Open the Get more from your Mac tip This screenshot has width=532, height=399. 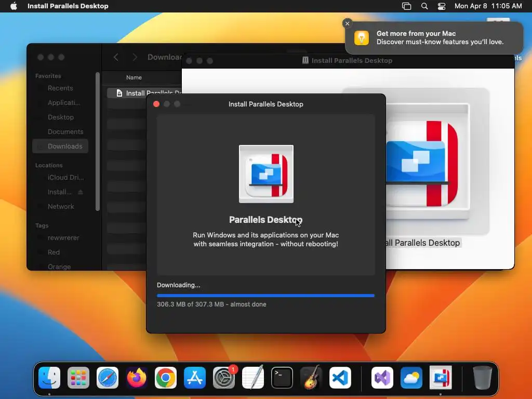tap(434, 37)
